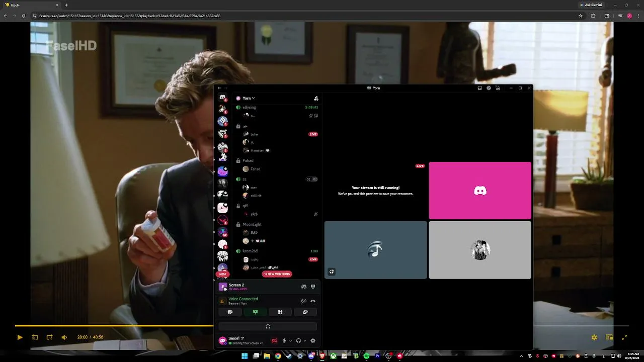Open the Windows Start menu
The height and width of the screenshot is (362, 644).
[x=245, y=356]
